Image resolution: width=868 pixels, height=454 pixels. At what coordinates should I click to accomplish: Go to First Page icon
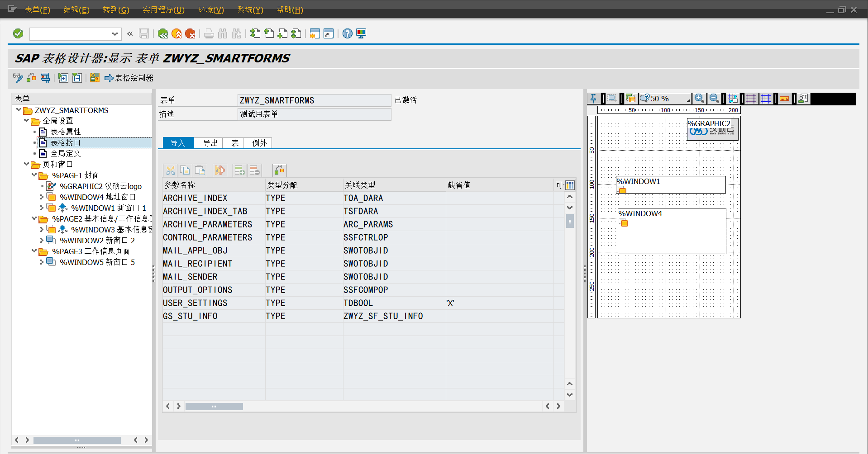tap(255, 33)
